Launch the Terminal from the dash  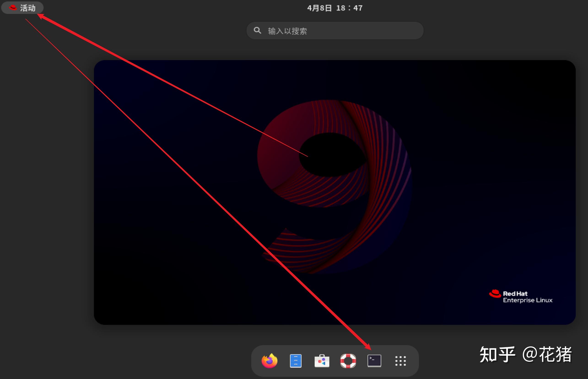[374, 361]
